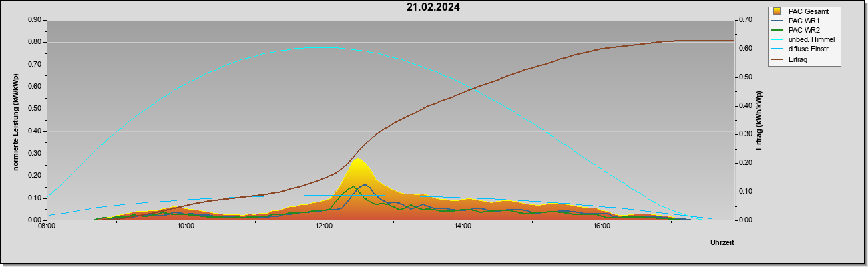868x267 pixels.
Task: Click the unbed. Himmel legend entry
Action: [803, 39]
